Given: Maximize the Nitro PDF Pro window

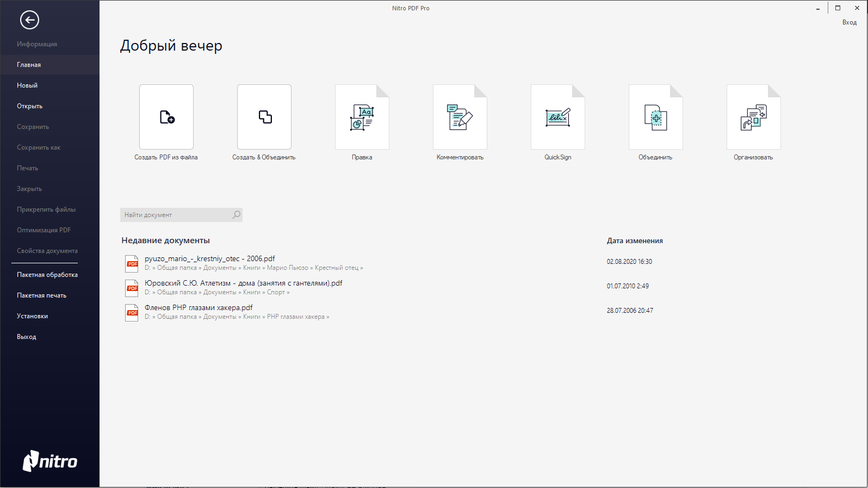Looking at the screenshot, I should 838,8.
